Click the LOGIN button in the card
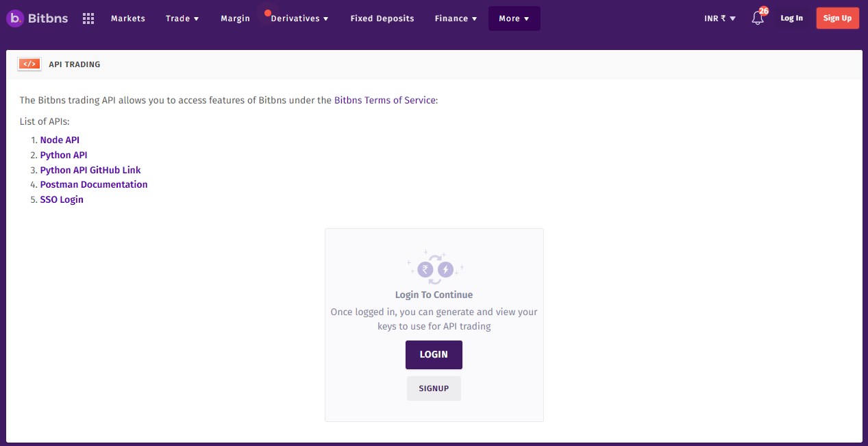 pos(434,355)
